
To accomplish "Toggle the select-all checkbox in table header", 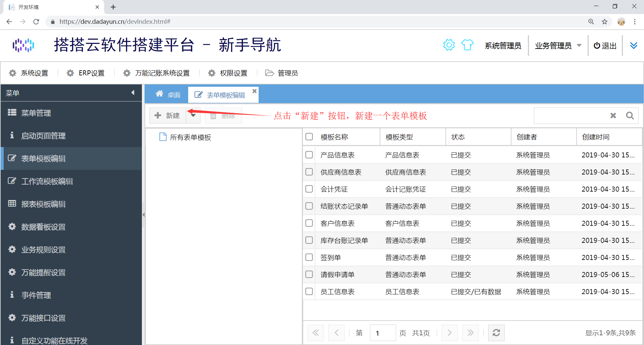I will pyautogui.click(x=309, y=137).
